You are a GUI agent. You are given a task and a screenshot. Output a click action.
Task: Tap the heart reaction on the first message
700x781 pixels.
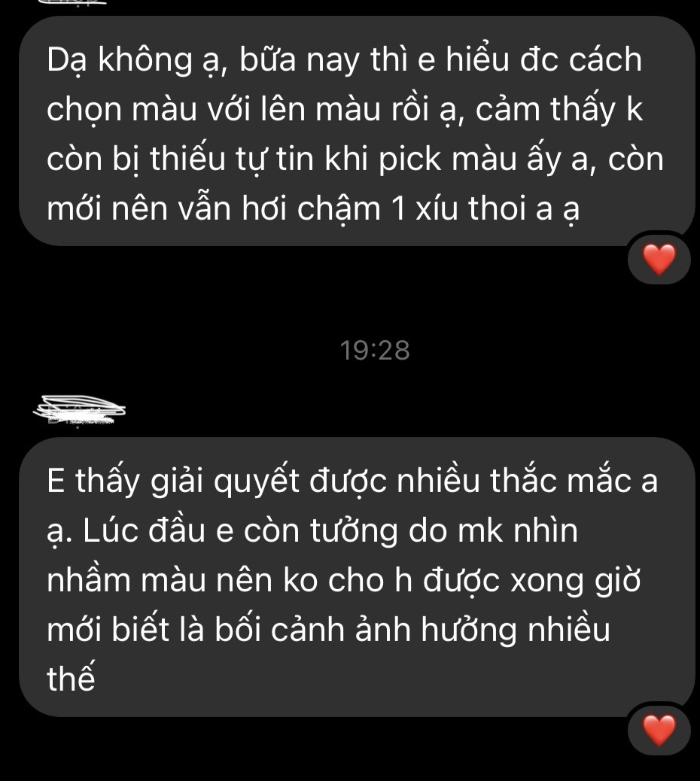coord(659,259)
